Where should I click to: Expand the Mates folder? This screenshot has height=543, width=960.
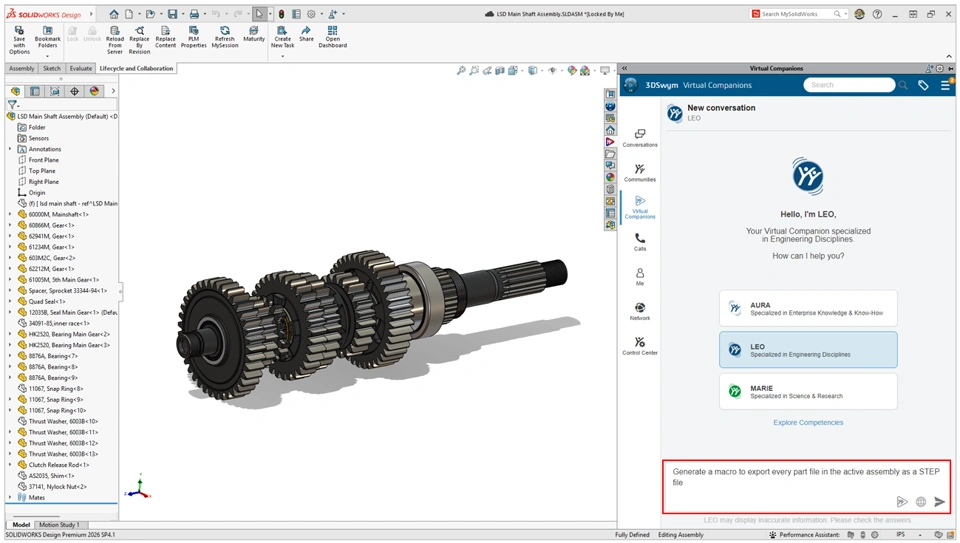click(x=10, y=498)
